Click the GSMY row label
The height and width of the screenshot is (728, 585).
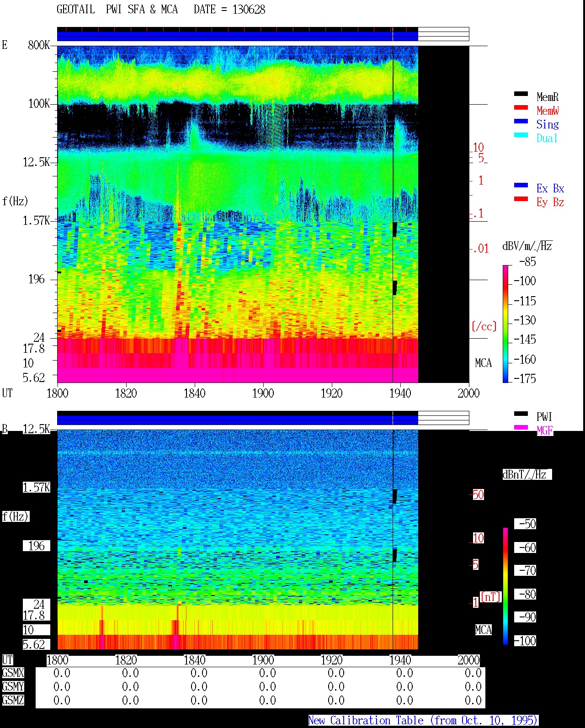click(x=13, y=686)
